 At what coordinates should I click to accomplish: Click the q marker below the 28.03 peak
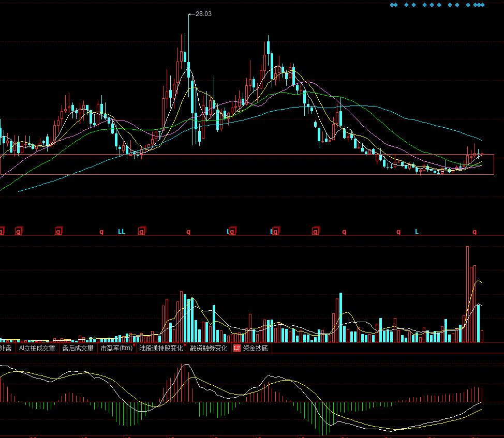click(x=188, y=232)
